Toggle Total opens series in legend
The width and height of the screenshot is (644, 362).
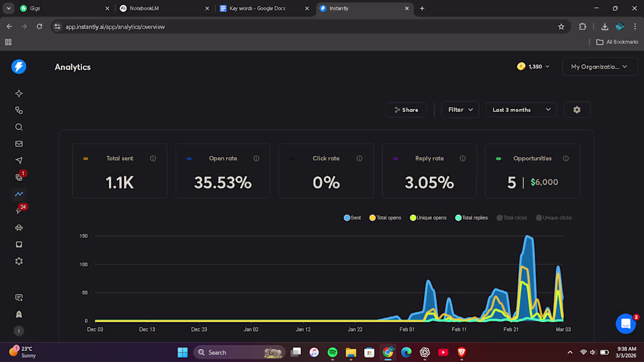click(x=385, y=218)
